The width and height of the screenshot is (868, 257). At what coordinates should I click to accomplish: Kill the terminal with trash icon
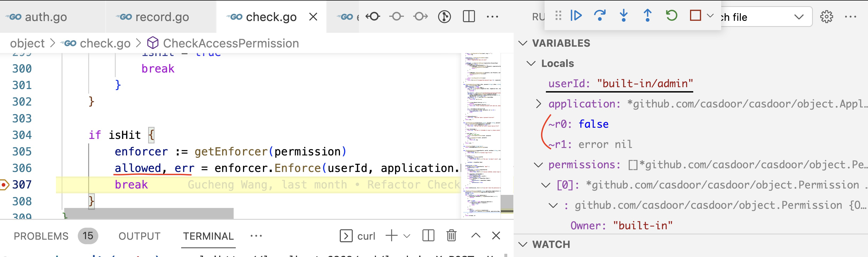452,235
